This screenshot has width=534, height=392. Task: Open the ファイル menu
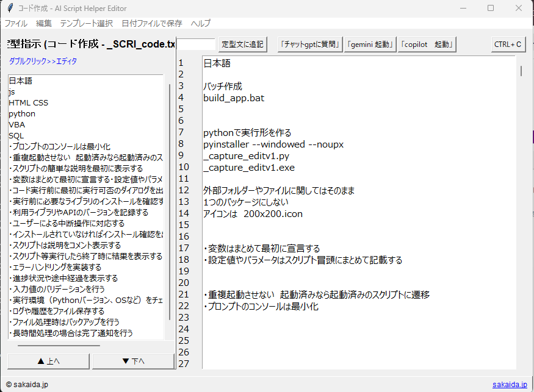click(16, 23)
